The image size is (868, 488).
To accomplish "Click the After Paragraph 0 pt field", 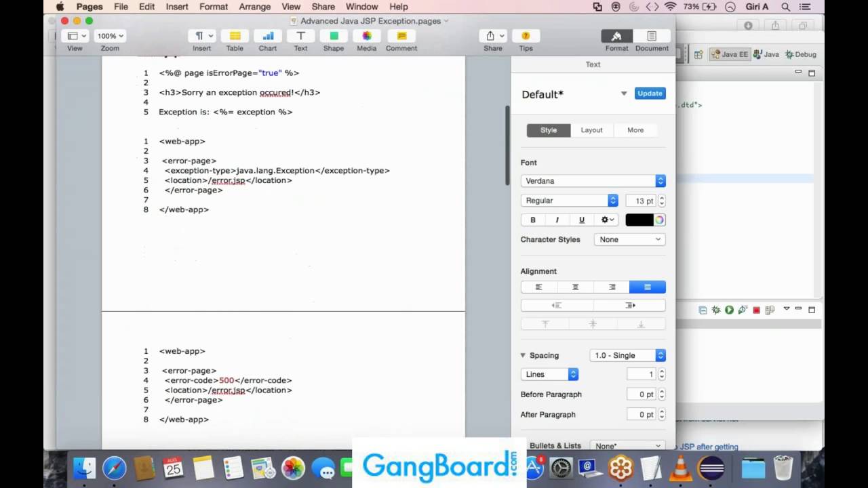I will pos(641,414).
